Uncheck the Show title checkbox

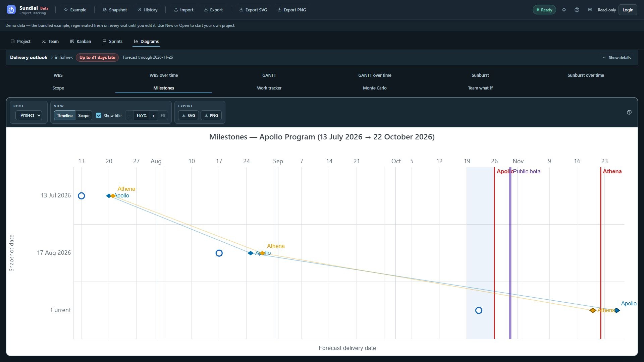(99, 116)
